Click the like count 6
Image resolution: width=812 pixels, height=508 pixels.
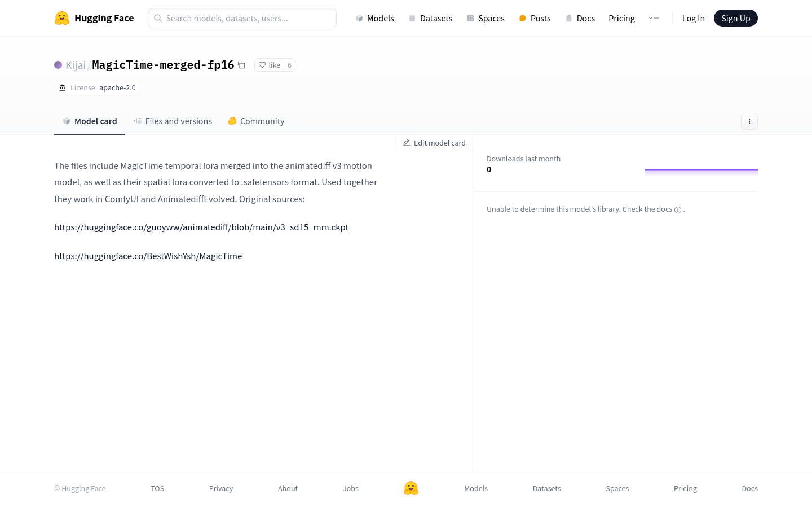(289, 65)
